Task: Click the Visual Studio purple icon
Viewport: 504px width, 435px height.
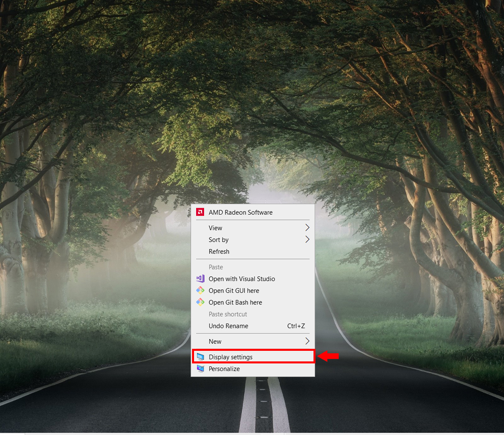Action: [200, 279]
